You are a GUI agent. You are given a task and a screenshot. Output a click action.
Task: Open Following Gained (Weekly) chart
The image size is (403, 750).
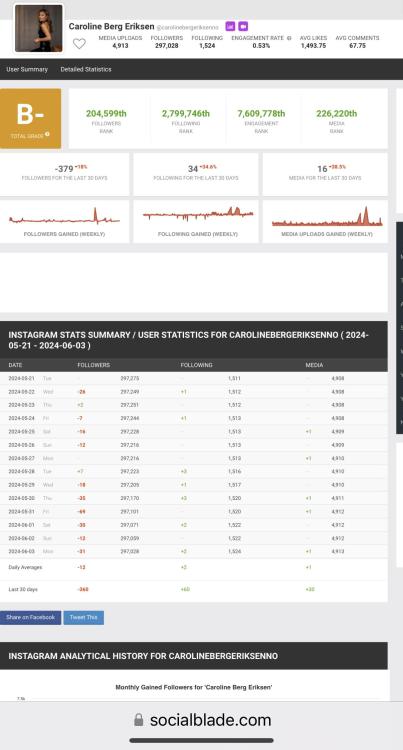tap(196, 221)
